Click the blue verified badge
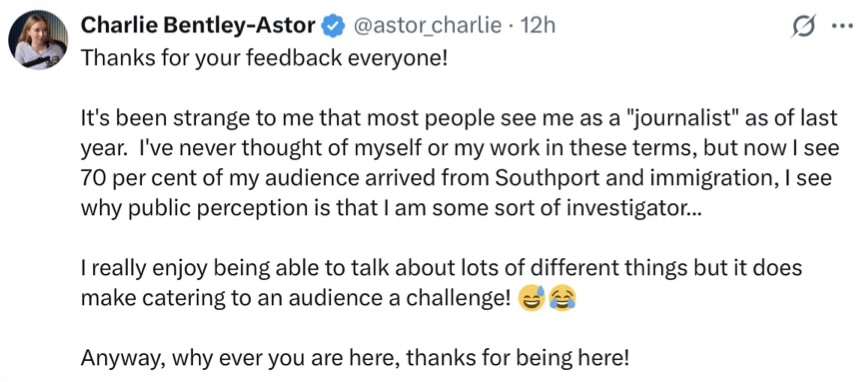Image resolution: width=857 pixels, height=382 pixels. (x=333, y=26)
